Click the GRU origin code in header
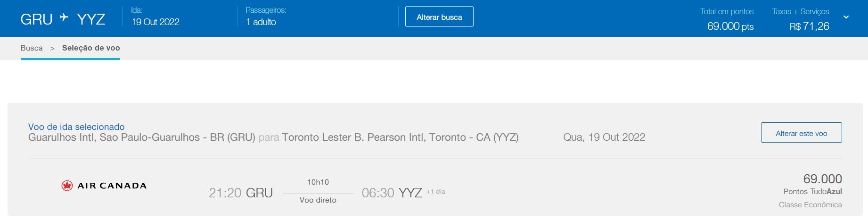This screenshot has height=221, width=868. tap(36, 19)
